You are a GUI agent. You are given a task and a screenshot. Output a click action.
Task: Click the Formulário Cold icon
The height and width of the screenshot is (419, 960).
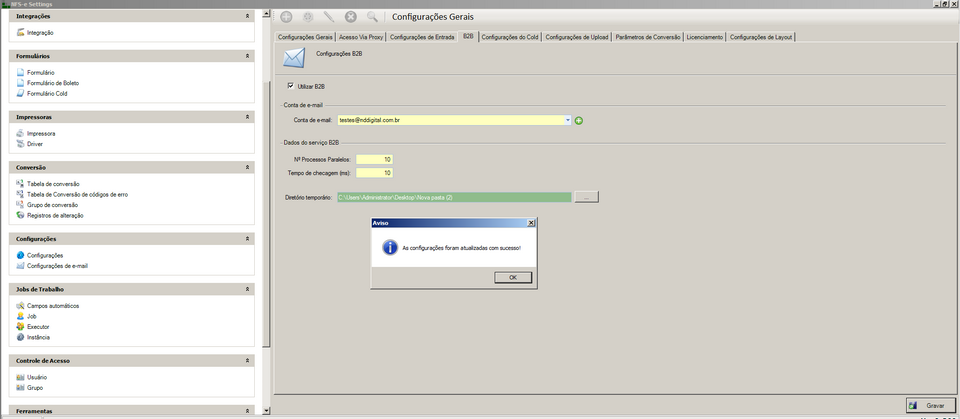pos(20,94)
